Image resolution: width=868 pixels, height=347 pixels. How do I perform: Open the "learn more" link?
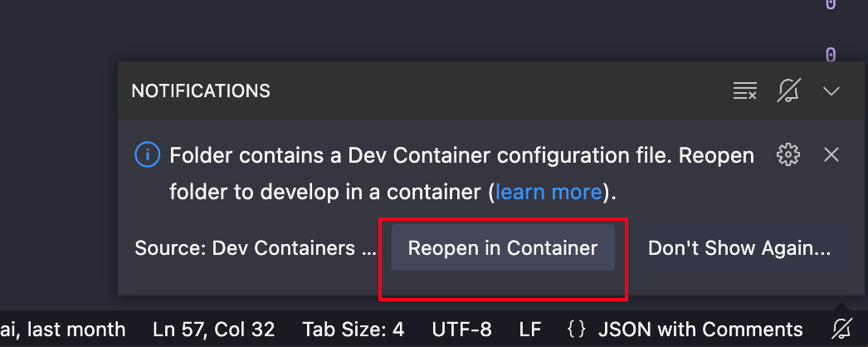548,192
